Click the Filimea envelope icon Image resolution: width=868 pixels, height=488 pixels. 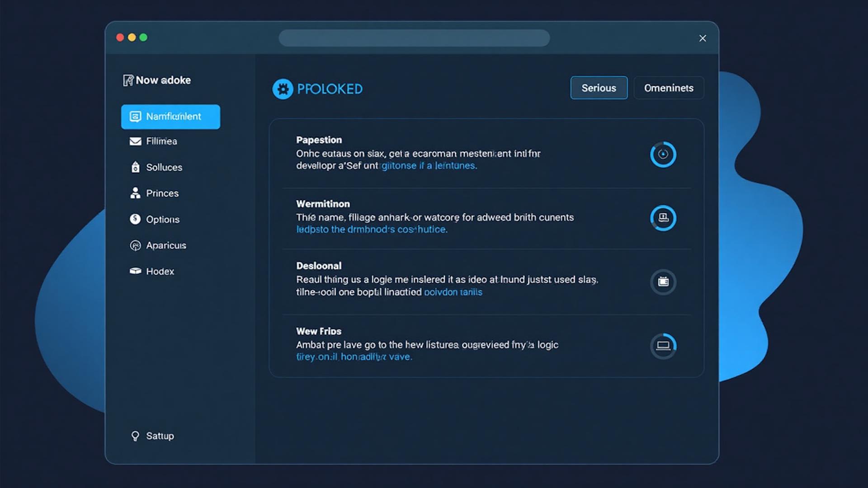[x=135, y=141]
